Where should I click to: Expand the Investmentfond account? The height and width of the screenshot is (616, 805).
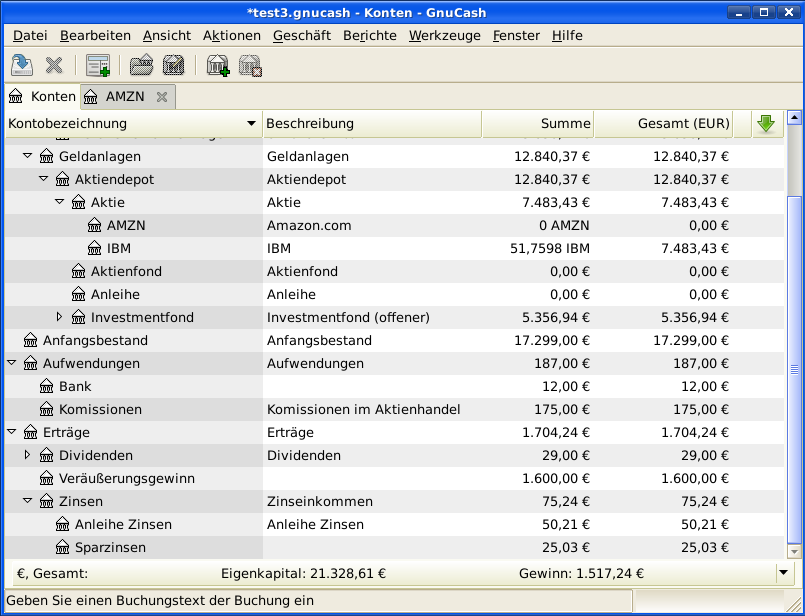[60, 317]
